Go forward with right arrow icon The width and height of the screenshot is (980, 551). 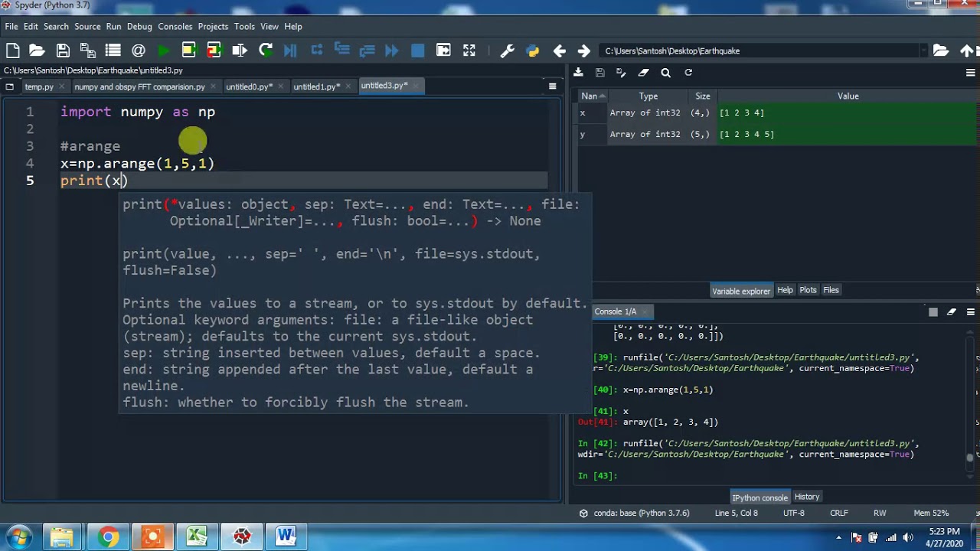tap(584, 51)
